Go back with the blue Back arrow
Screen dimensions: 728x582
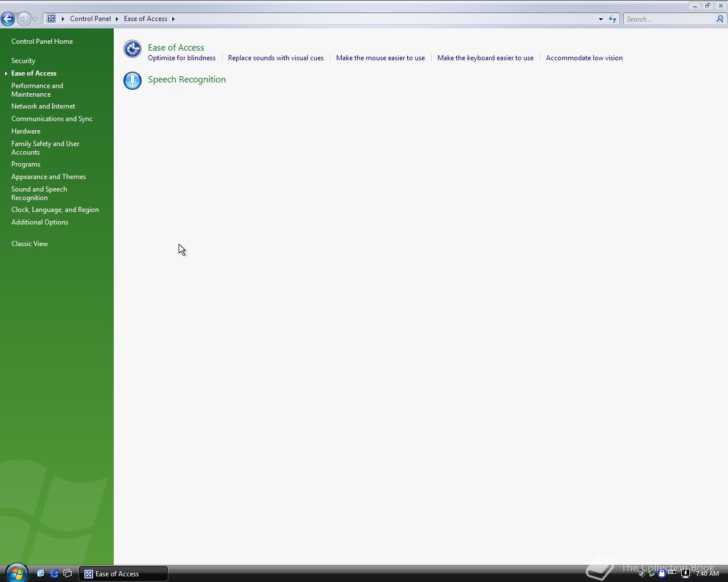pyautogui.click(x=8, y=19)
